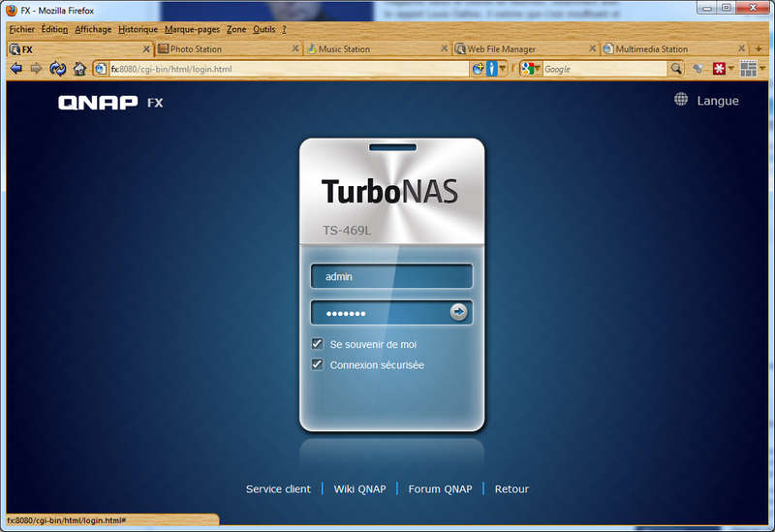Open the Fichier menu
Image resolution: width=775 pixels, height=532 pixels.
pos(21,29)
